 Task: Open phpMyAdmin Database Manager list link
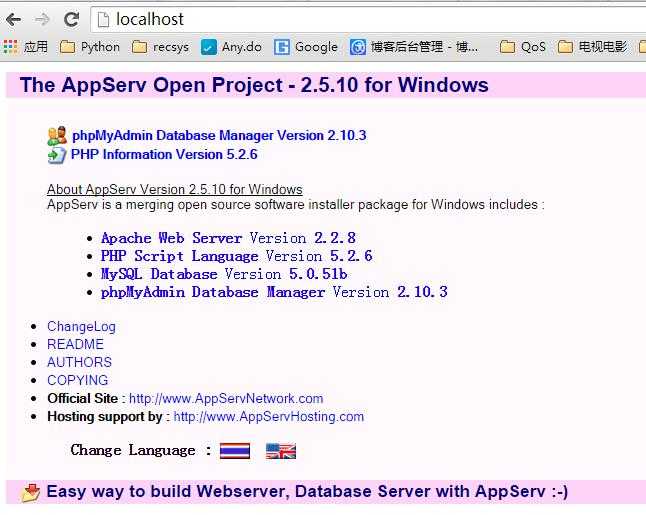213,292
